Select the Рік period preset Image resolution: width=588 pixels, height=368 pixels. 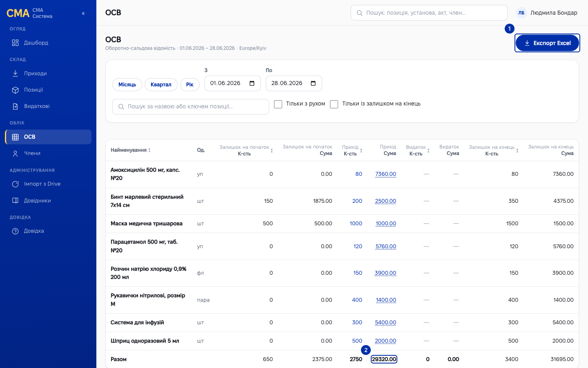(x=190, y=85)
